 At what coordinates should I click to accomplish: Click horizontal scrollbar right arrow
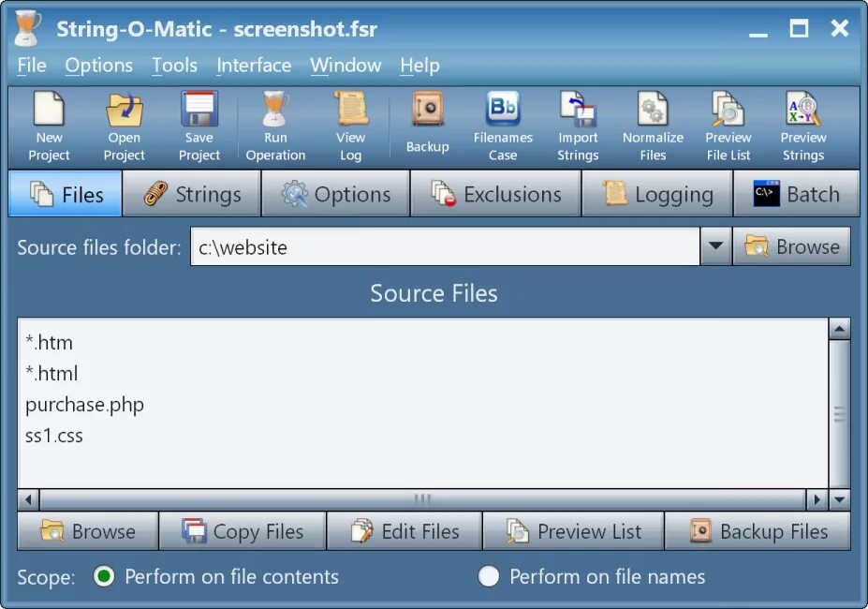coord(816,499)
